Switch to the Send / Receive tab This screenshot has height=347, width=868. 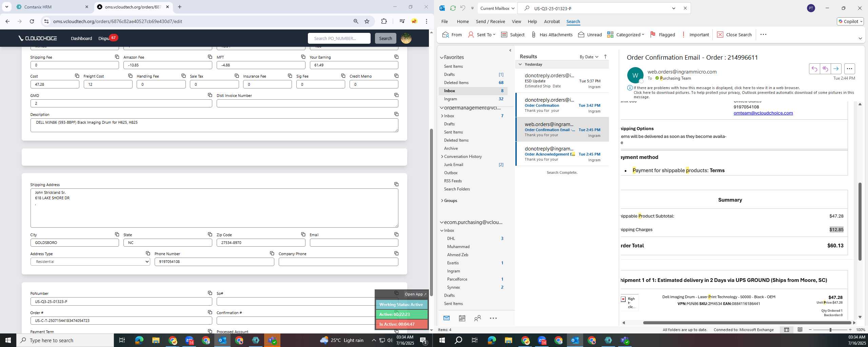click(x=490, y=21)
